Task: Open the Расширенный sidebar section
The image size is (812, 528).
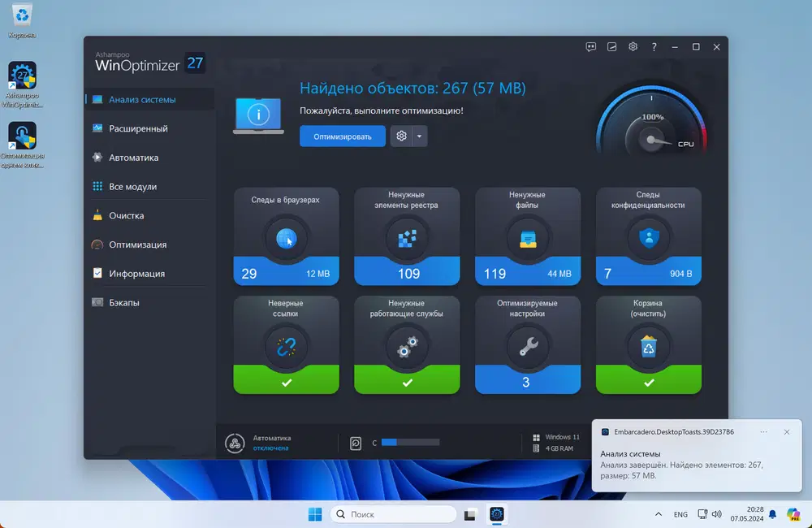Action: tap(149, 128)
